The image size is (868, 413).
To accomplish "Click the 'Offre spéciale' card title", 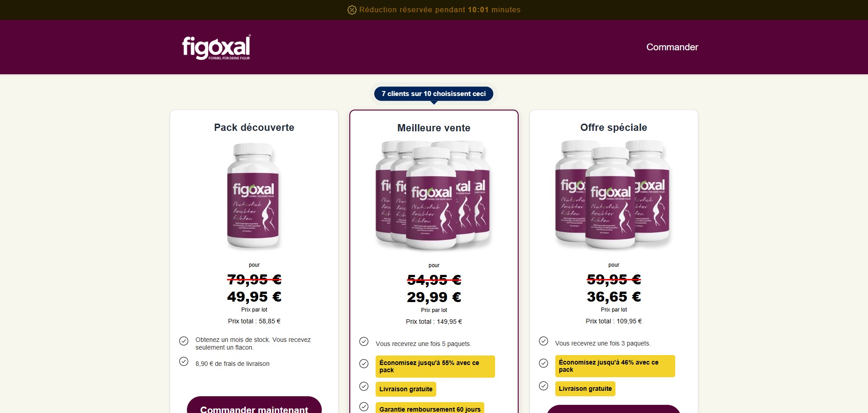I will [x=614, y=128].
